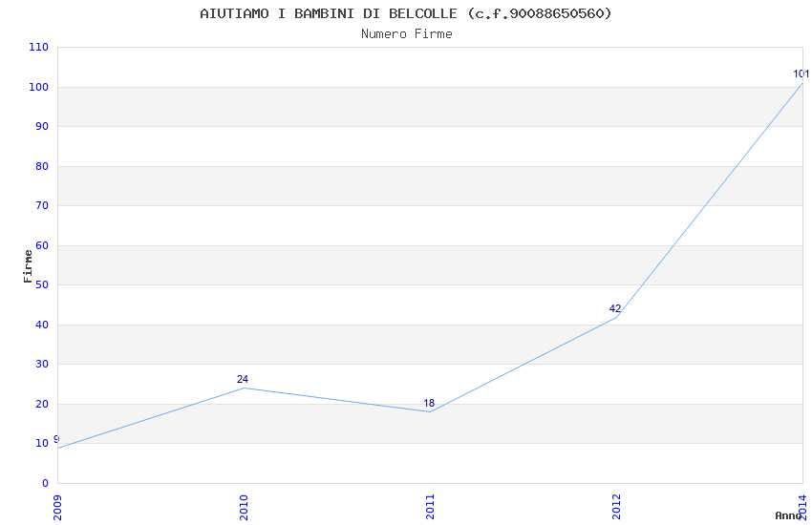Click the x-axis year 2011
The height and width of the screenshot is (525, 812).
(430, 508)
